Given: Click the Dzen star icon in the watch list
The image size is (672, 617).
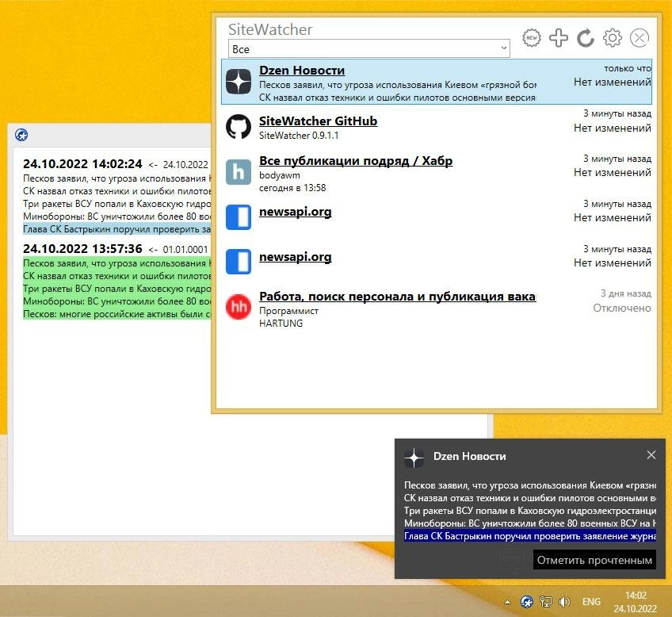Looking at the screenshot, I should tap(239, 82).
